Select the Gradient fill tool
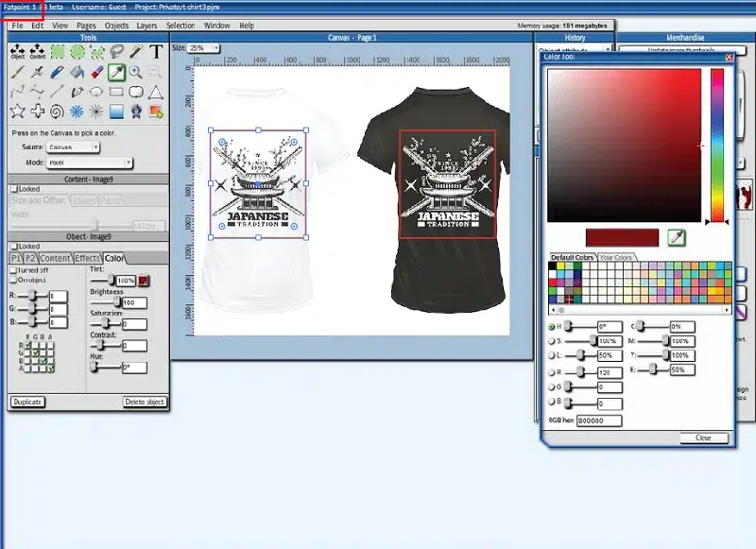 click(116, 112)
